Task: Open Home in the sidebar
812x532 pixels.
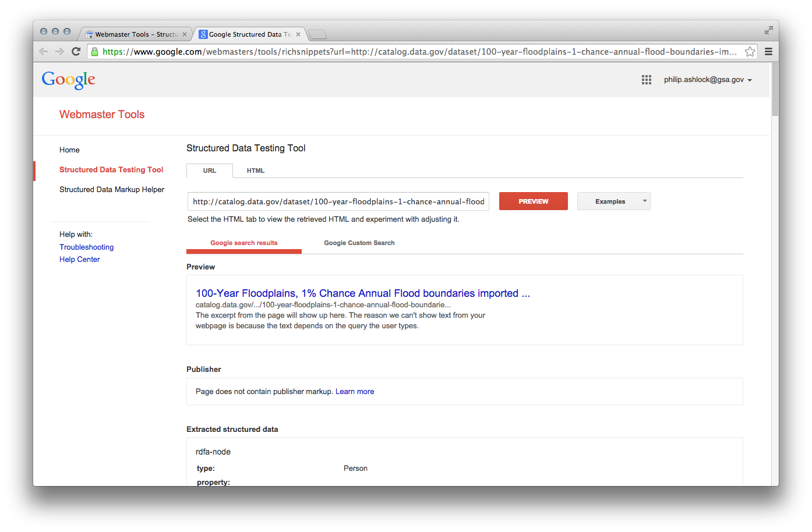Action: pos(69,150)
